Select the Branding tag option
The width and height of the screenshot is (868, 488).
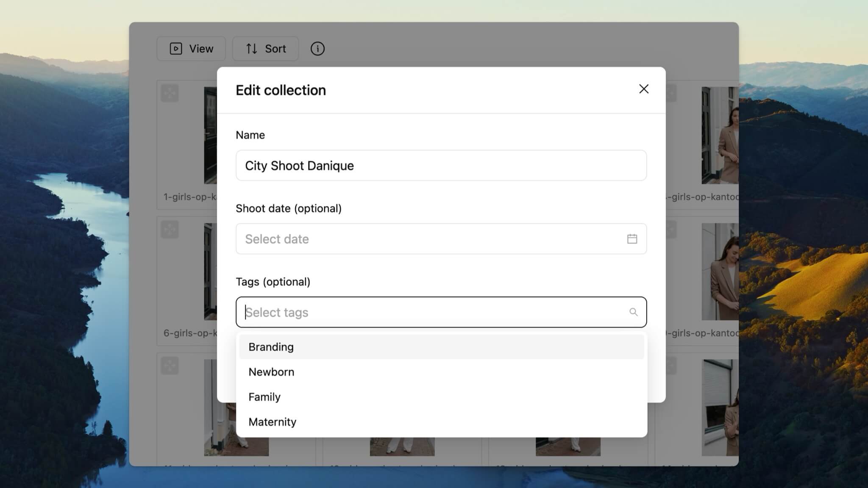pos(442,347)
